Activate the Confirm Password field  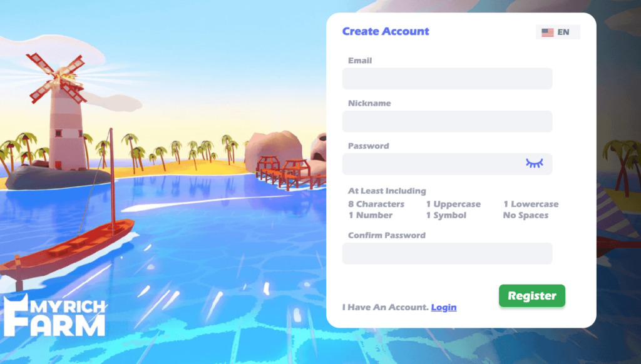click(x=447, y=253)
